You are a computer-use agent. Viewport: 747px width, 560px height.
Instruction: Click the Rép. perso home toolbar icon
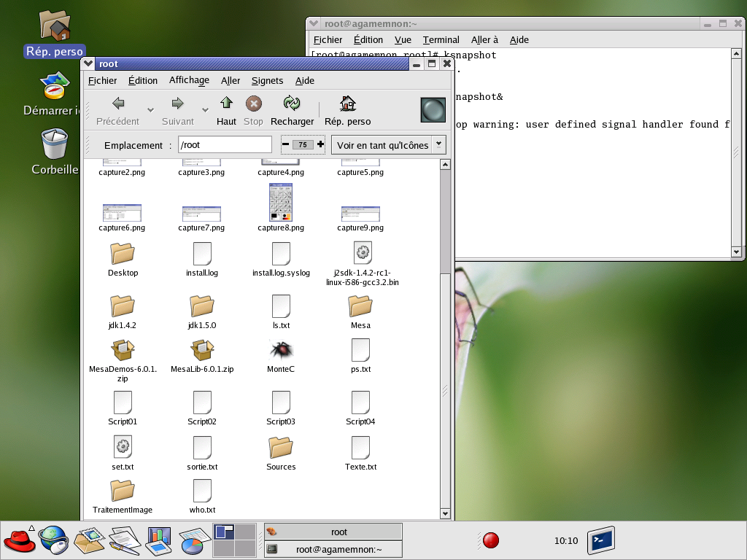[x=348, y=104]
